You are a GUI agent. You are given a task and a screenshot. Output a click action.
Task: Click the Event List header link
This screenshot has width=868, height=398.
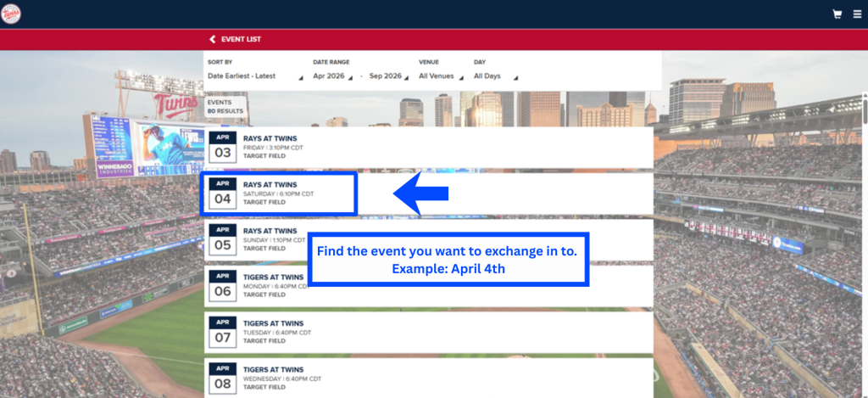click(x=241, y=39)
